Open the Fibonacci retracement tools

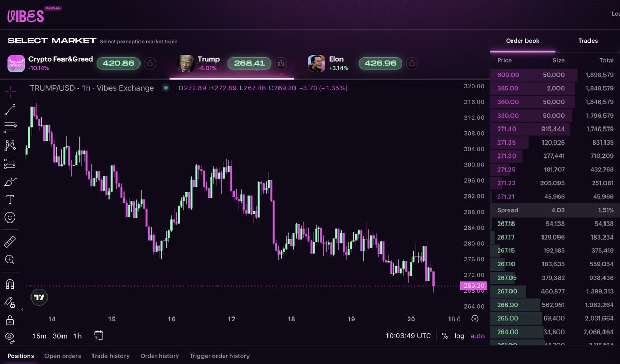(x=10, y=128)
